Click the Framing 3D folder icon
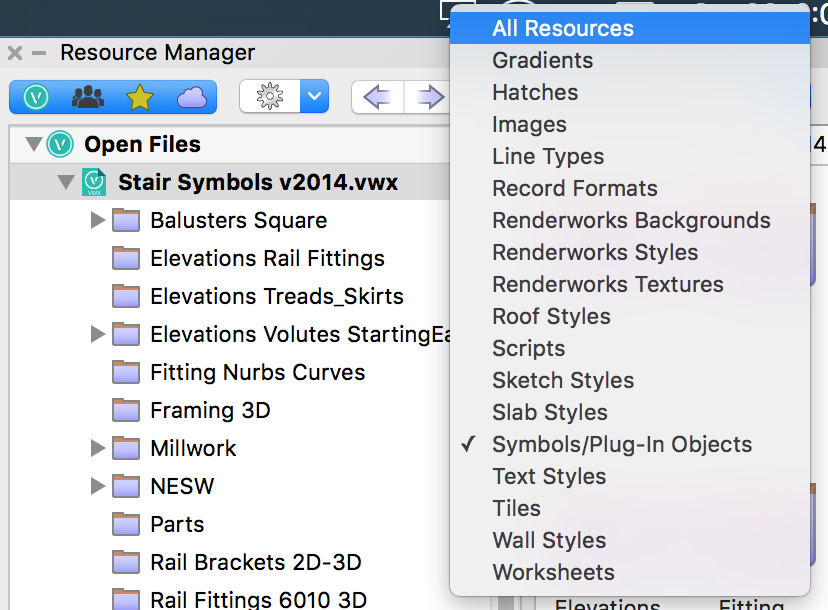Viewport: 828px width, 610px height. [x=126, y=410]
